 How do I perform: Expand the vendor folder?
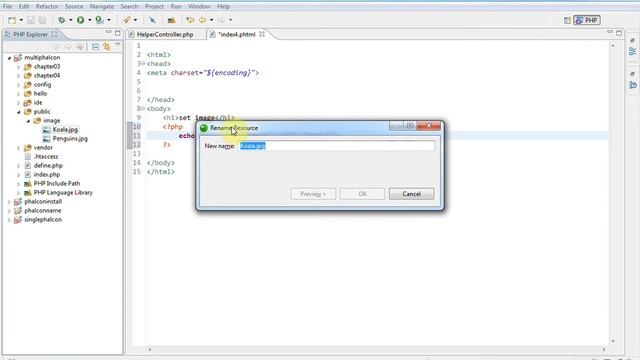click(x=18, y=148)
